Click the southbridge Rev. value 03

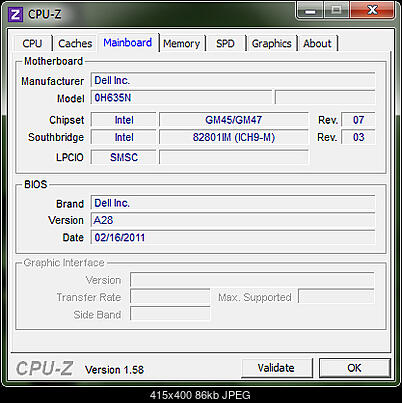click(x=358, y=137)
